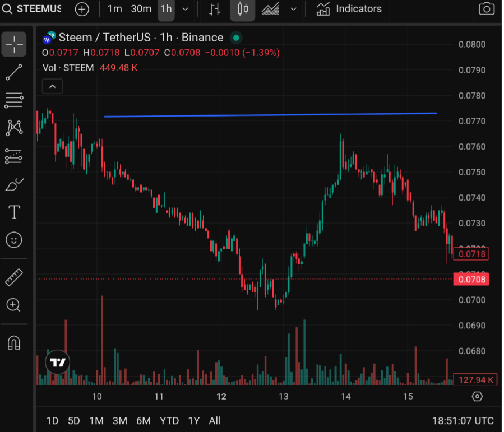This screenshot has width=504, height=432.
Task: Click the 127.94 K volume label
Action: tap(475, 380)
